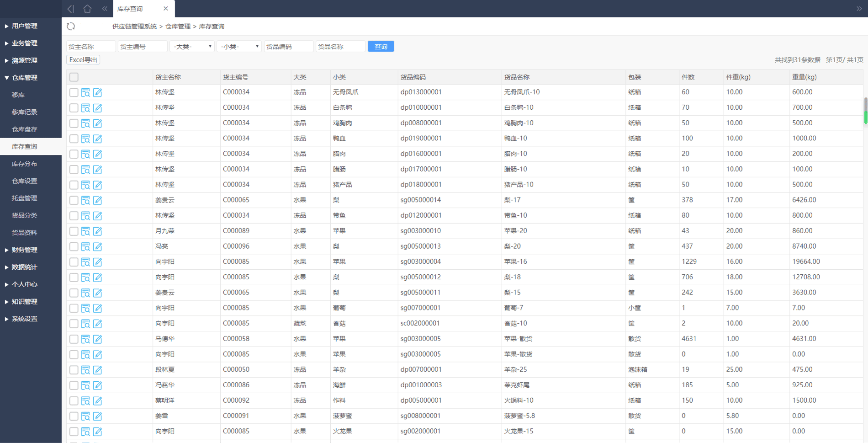Edit the 白条鸭-10 inventory row
The image size is (868, 443).
[97, 108]
